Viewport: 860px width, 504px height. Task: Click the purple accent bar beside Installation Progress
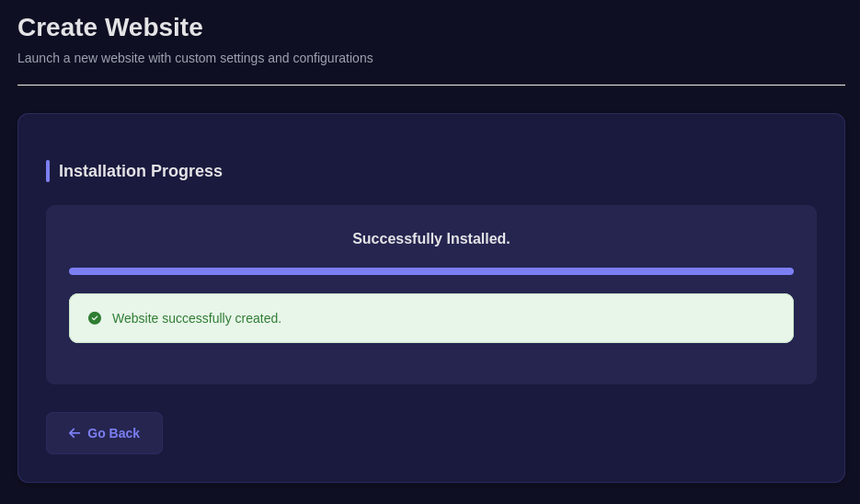(x=48, y=171)
